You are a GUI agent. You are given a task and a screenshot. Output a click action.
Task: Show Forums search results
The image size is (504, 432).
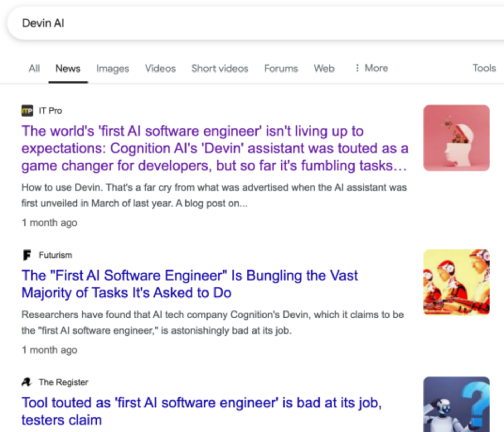click(281, 68)
